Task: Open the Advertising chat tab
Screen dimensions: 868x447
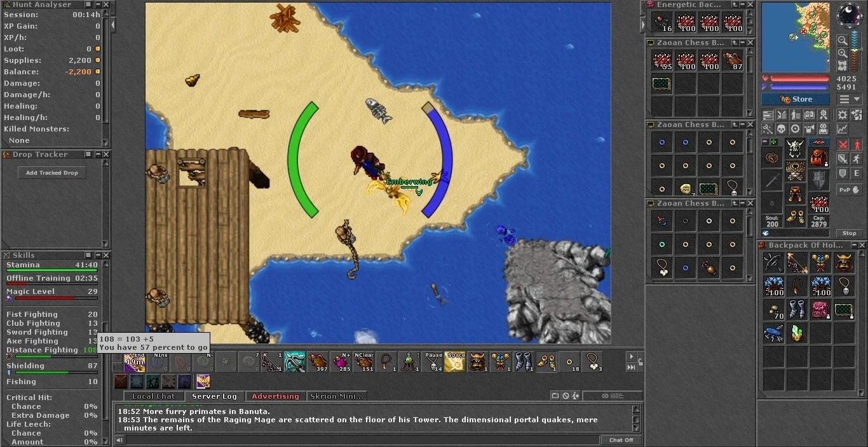Action: pyautogui.click(x=275, y=396)
